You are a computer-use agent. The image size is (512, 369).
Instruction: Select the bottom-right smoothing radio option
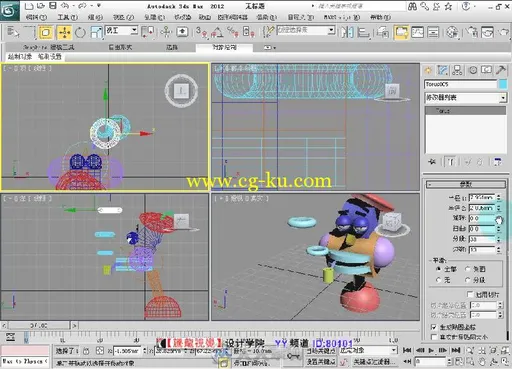click(x=467, y=280)
